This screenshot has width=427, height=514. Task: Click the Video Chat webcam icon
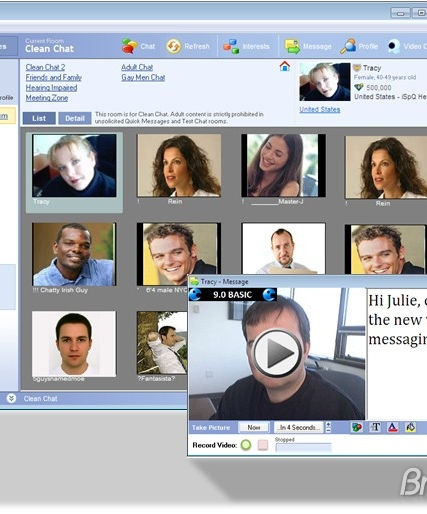coord(394,46)
